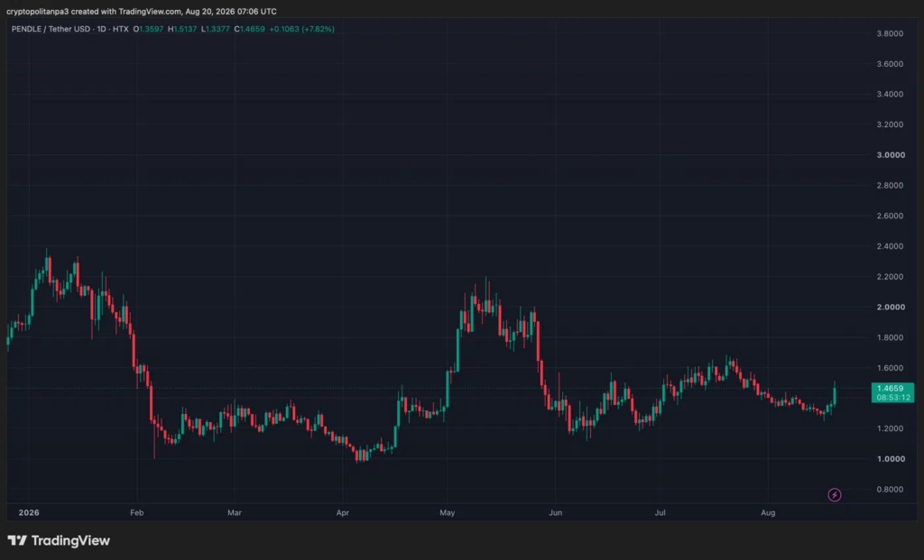
Task: Click the Jun label on time axis
Action: coord(555,512)
